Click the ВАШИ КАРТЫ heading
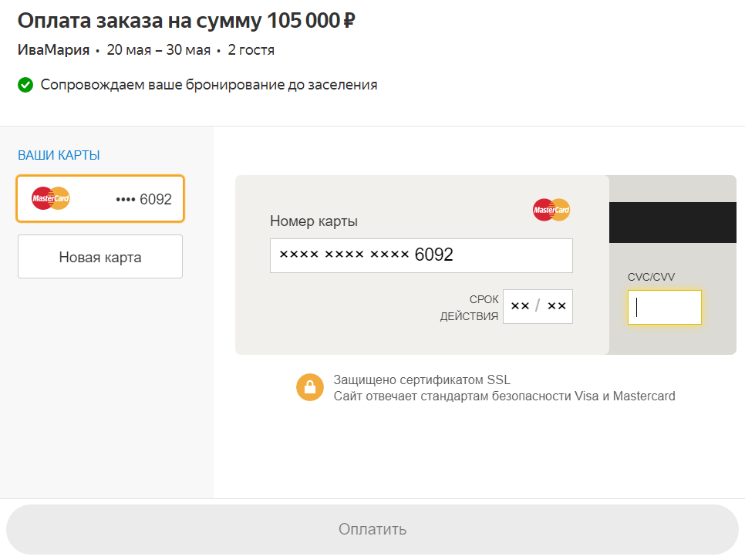745x560 pixels. point(59,156)
